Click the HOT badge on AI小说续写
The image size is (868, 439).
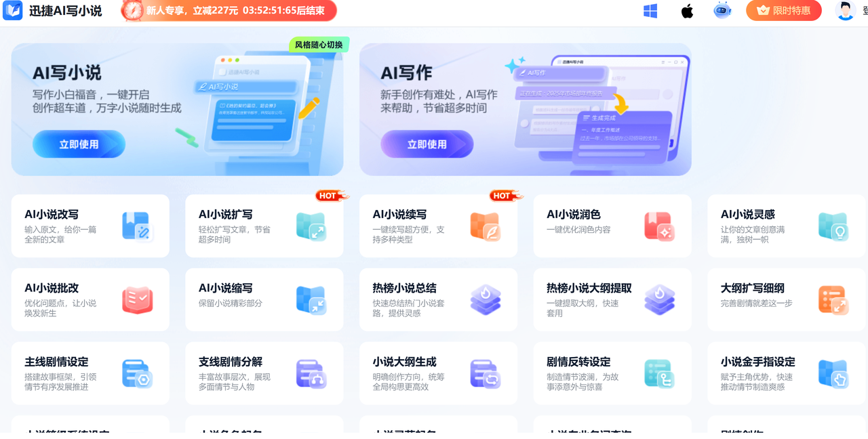click(506, 196)
